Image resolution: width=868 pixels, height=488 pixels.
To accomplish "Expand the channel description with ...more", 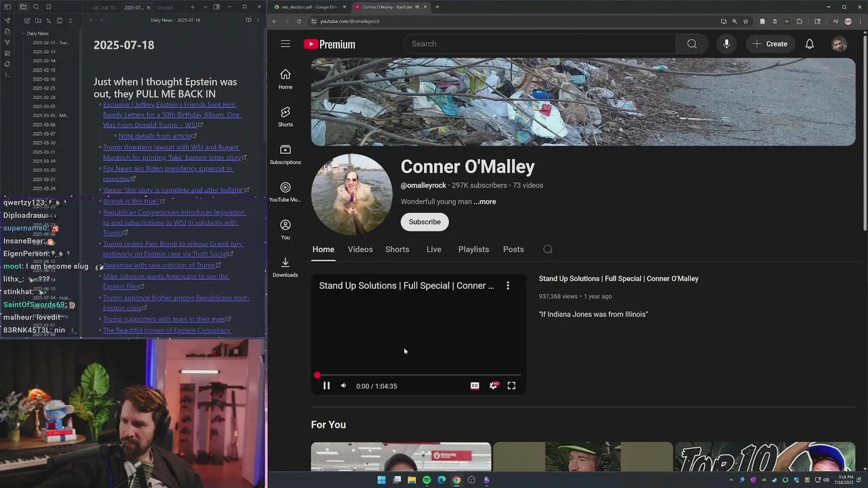I will [x=485, y=202].
